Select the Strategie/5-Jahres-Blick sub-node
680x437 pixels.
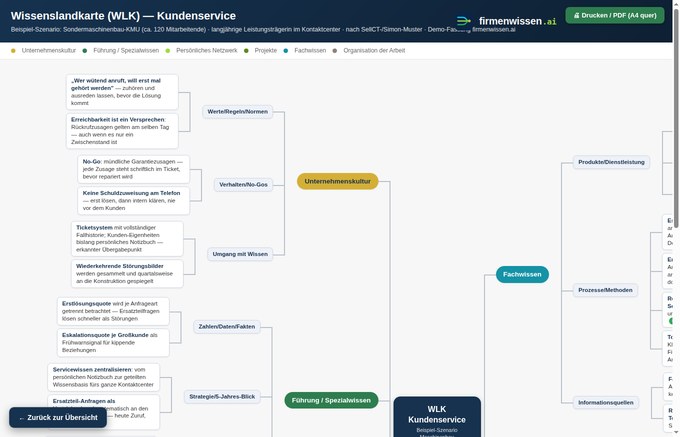pyautogui.click(x=222, y=397)
